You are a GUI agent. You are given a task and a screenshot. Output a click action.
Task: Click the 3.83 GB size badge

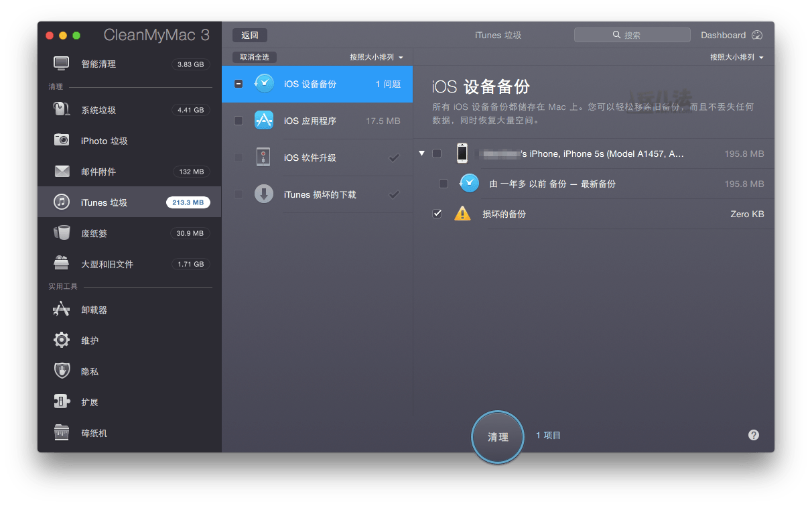click(x=191, y=64)
